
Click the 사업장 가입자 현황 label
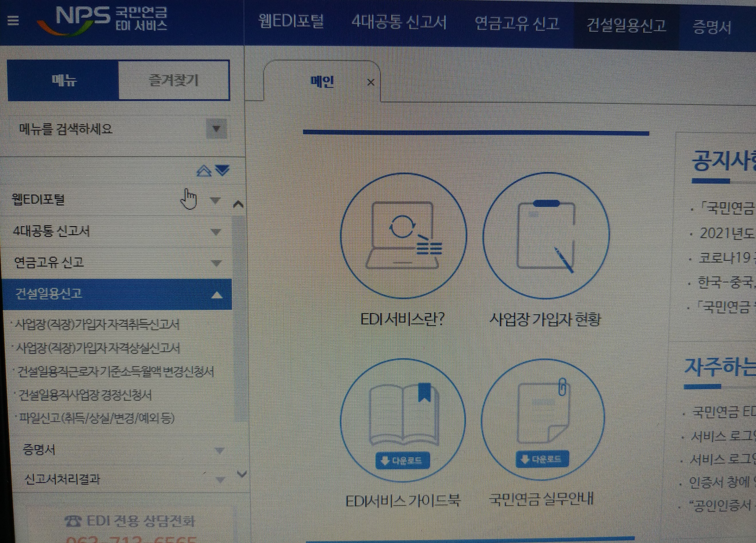pos(545,320)
